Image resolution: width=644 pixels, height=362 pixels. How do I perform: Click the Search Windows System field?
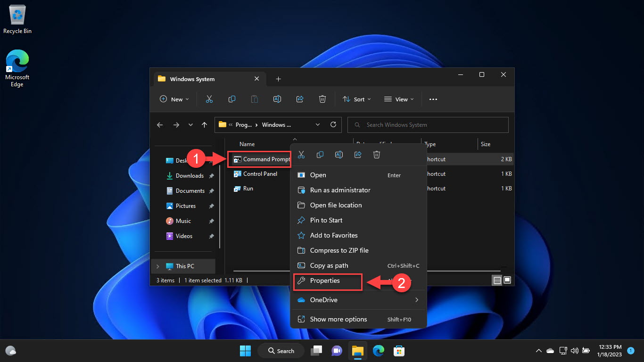428,125
